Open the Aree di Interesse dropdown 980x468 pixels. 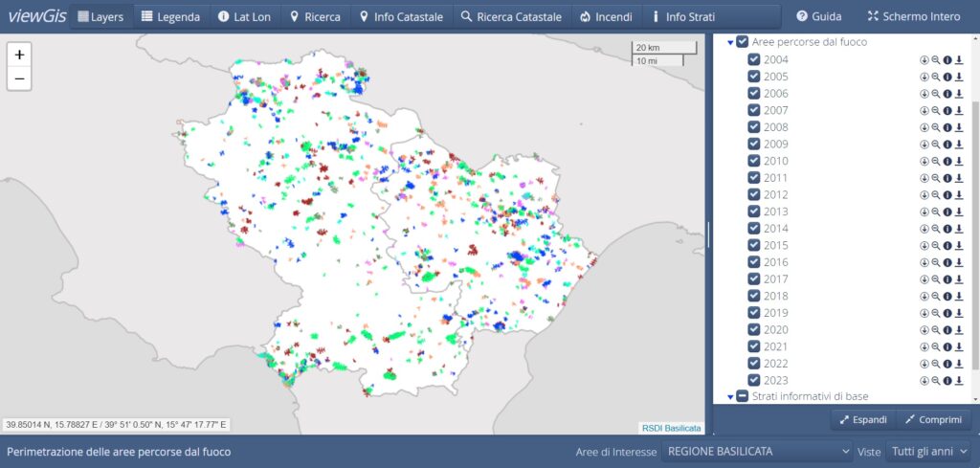757,451
